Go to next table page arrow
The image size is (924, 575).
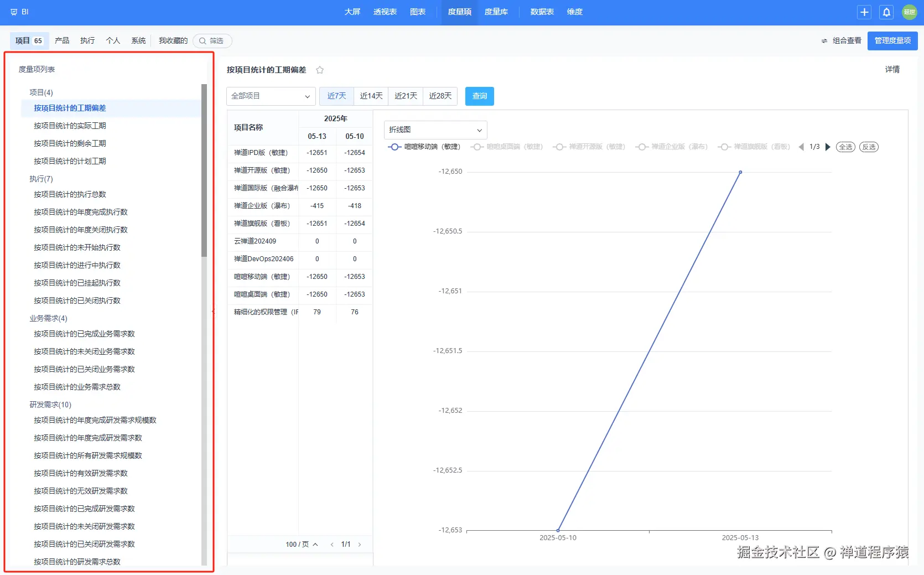pos(360,545)
